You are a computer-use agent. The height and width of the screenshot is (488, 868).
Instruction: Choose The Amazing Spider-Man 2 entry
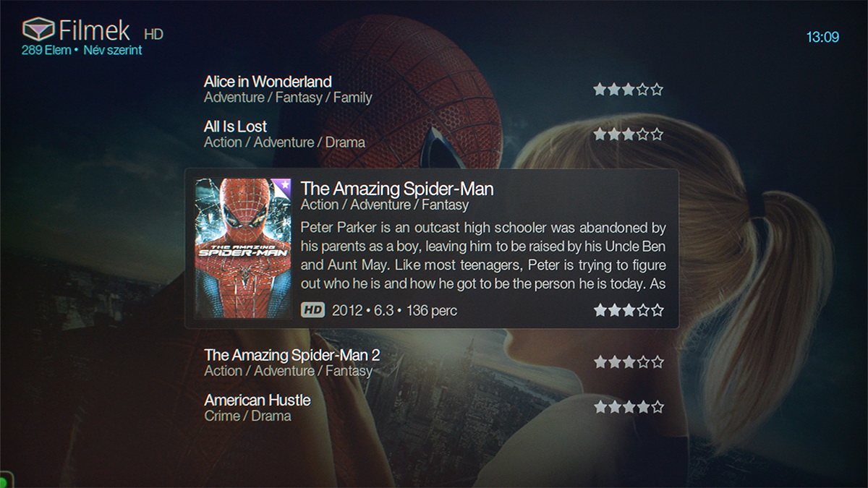(x=434, y=363)
